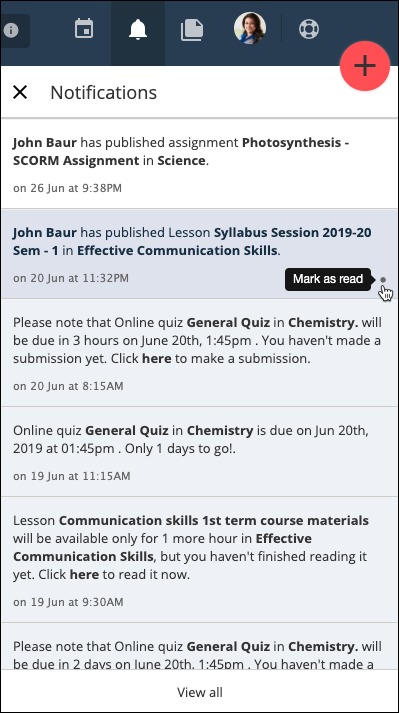The image size is (399, 713).
Task: Mark Syllabus Session notification as read
Action: (x=383, y=280)
